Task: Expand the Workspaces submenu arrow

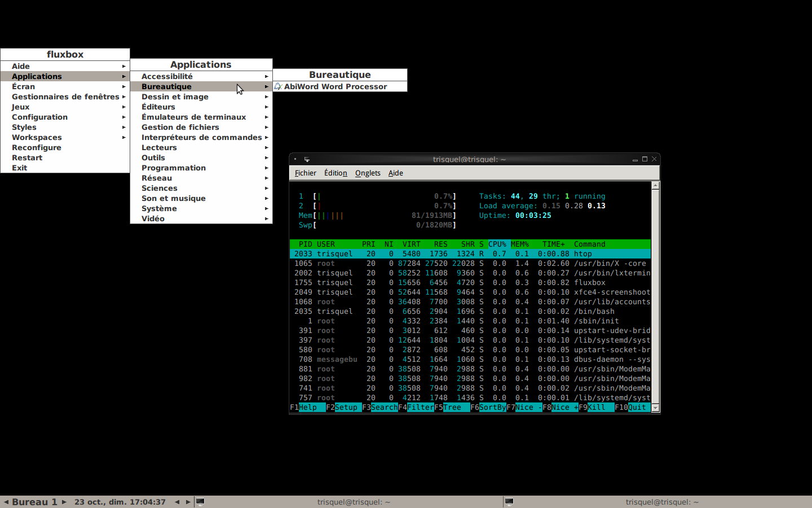Action: [123, 137]
